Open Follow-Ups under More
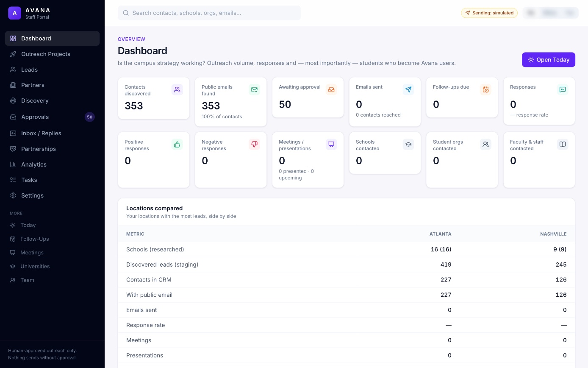Viewport: 588px width, 368px height. [52, 239]
